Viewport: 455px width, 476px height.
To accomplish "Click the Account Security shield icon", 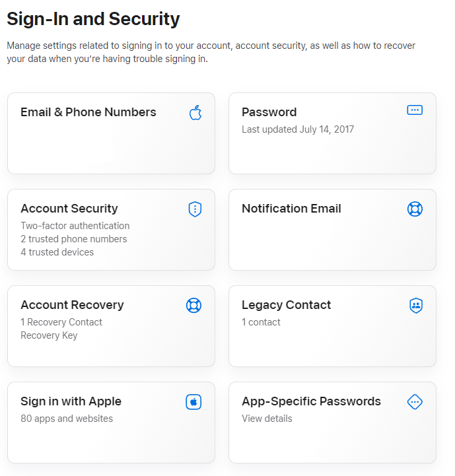I will [195, 209].
